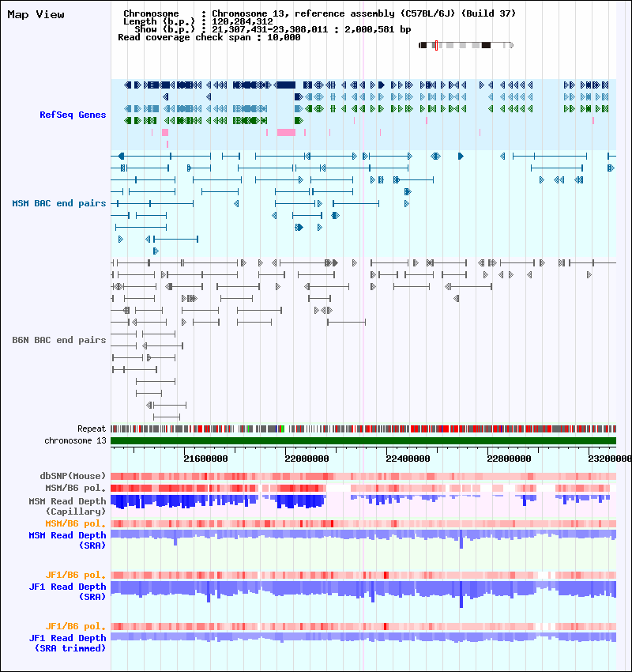Click the green chromosome 13 bar
632x672 pixels.
click(x=363, y=440)
